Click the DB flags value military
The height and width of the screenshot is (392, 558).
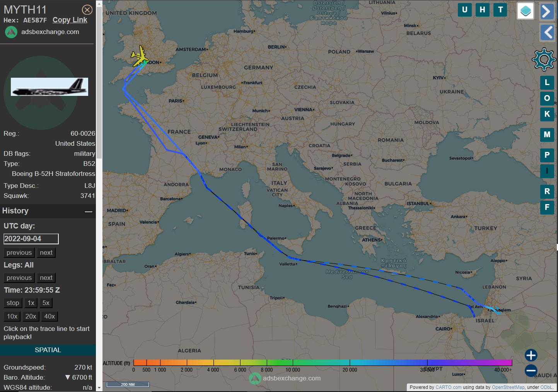(85, 153)
